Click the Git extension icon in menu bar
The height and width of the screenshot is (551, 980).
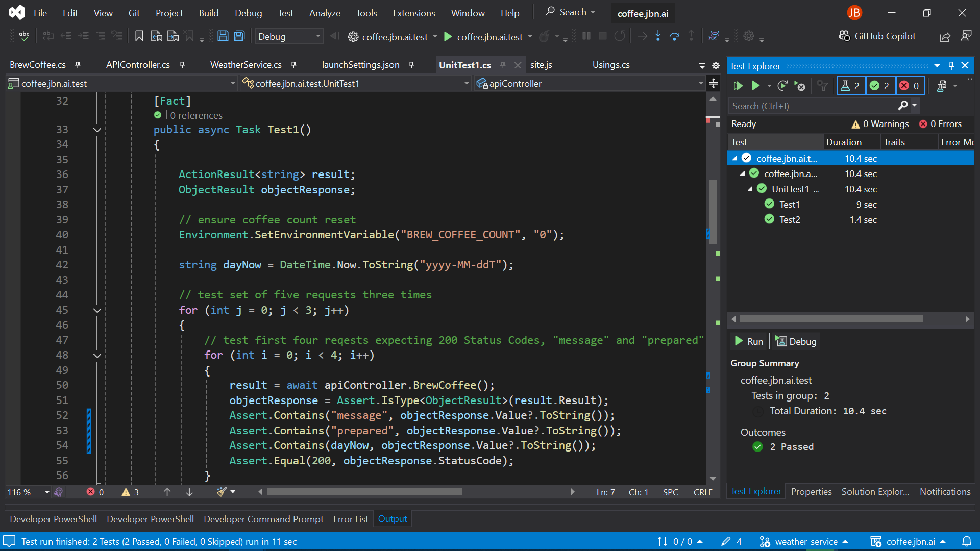click(x=134, y=13)
